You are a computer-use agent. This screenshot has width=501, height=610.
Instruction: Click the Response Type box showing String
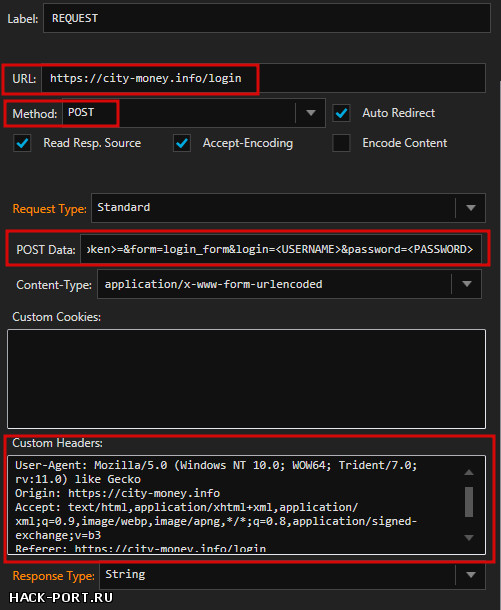click(293, 575)
